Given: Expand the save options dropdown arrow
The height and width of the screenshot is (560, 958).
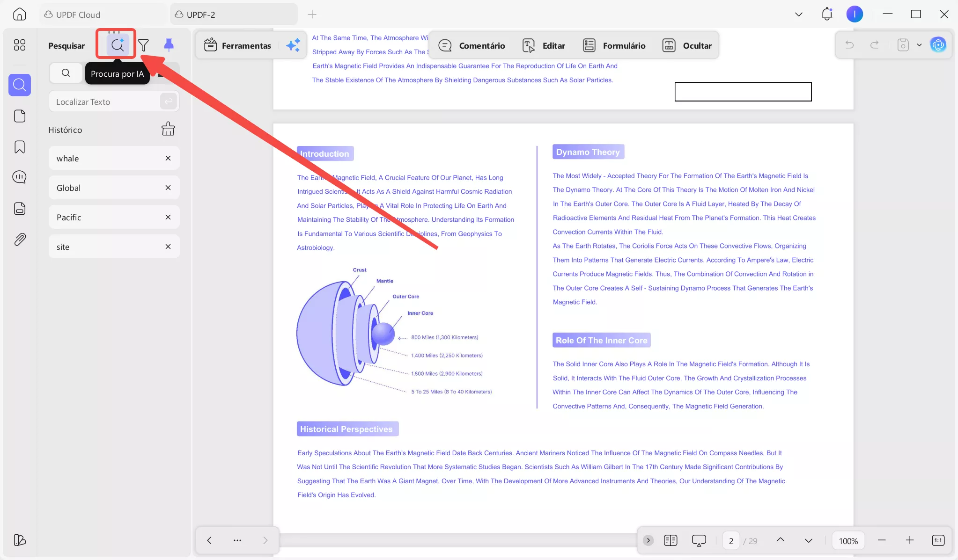Looking at the screenshot, I should click(x=919, y=45).
